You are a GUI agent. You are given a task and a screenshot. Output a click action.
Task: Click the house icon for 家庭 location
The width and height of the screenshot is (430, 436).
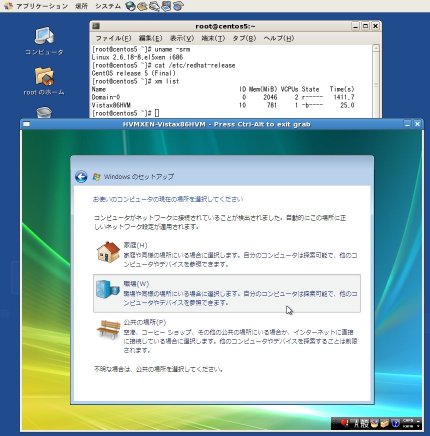point(108,252)
